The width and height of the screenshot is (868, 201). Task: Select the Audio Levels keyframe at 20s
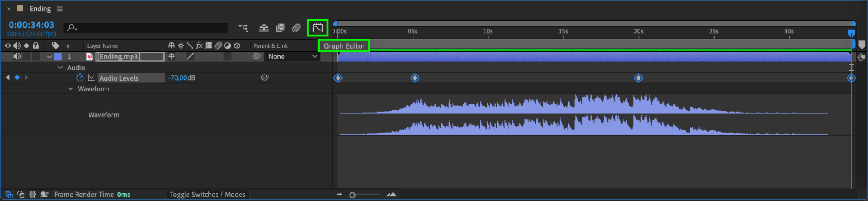pyautogui.click(x=638, y=78)
